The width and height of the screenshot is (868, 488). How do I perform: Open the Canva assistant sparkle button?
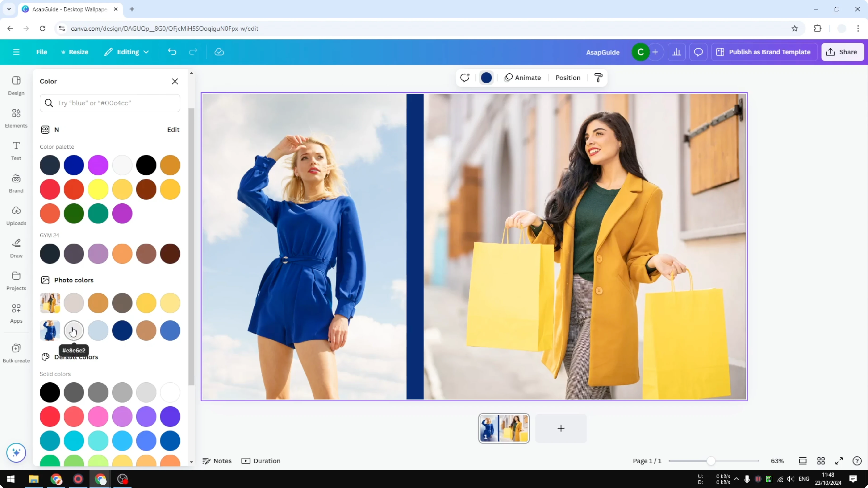tap(16, 453)
